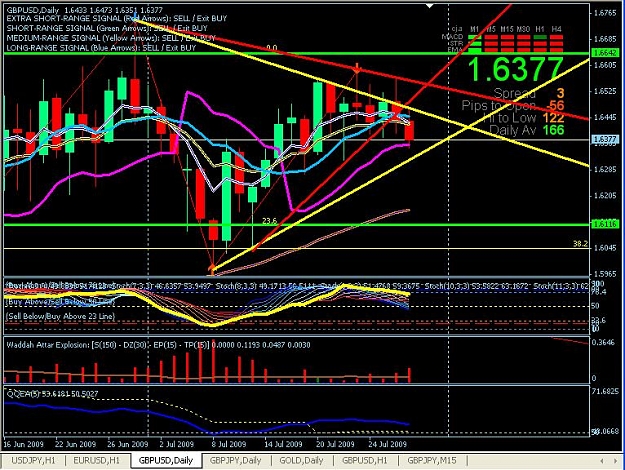Click the 71.6825 QQEA scale value
Image resolution: width=625 pixels, height=470 pixels.
[605, 391]
